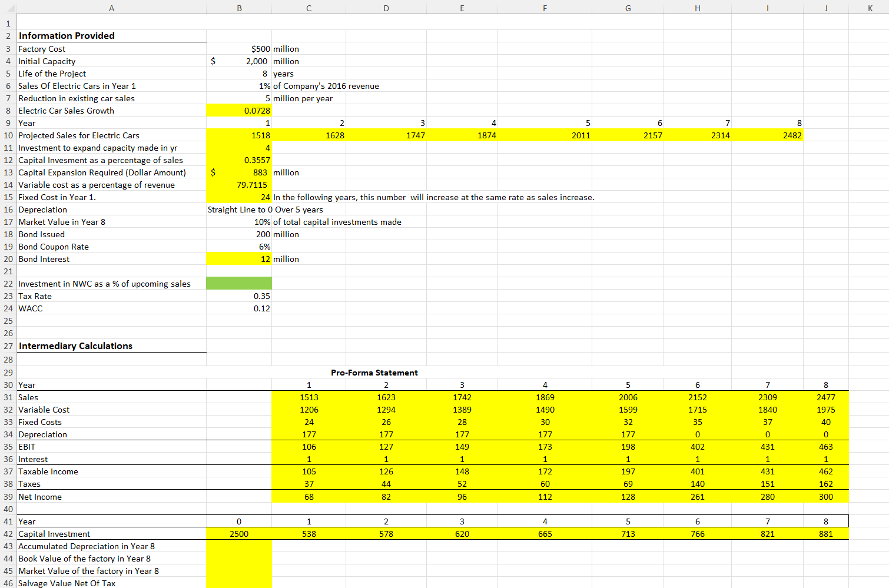Screen dimensions: 889x588
Task: Click the Intermediary Calculations heading
Action: (x=75, y=346)
